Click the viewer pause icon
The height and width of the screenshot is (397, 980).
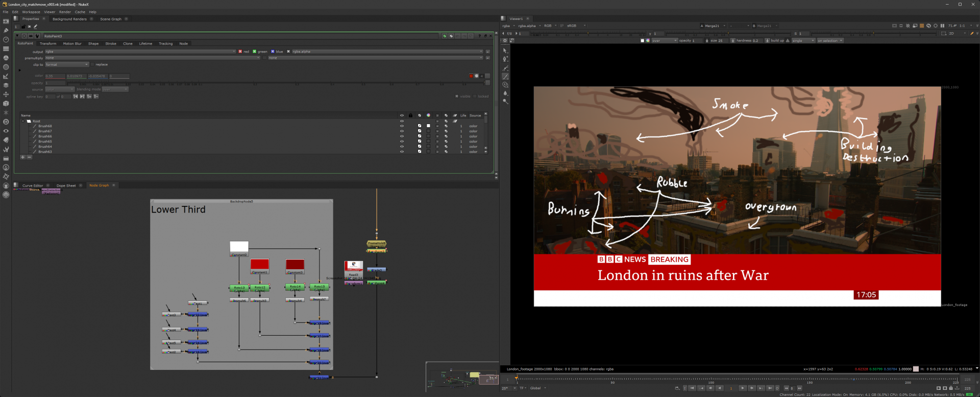[942, 26]
